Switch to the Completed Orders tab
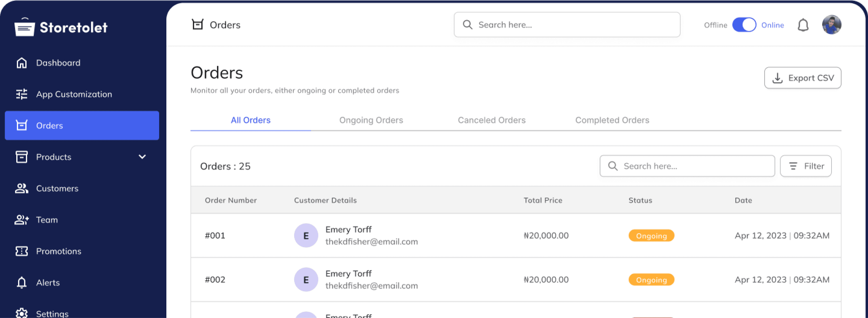Viewport: 868px width, 318px height. [612, 120]
